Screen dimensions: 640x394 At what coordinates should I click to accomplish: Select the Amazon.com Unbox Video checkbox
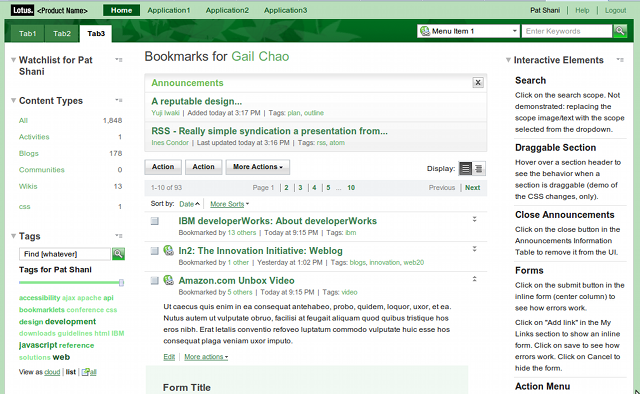[x=155, y=280]
